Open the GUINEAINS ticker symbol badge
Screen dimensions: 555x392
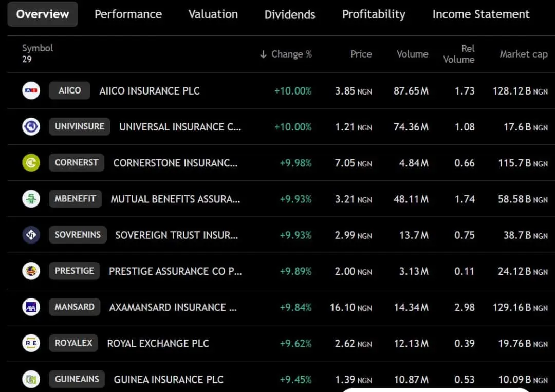(x=77, y=379)
